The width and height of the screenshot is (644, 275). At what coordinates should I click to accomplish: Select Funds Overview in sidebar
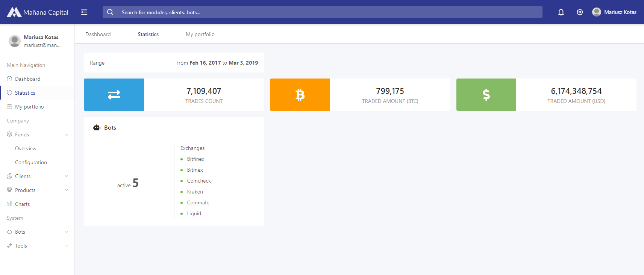pos(26,148)
